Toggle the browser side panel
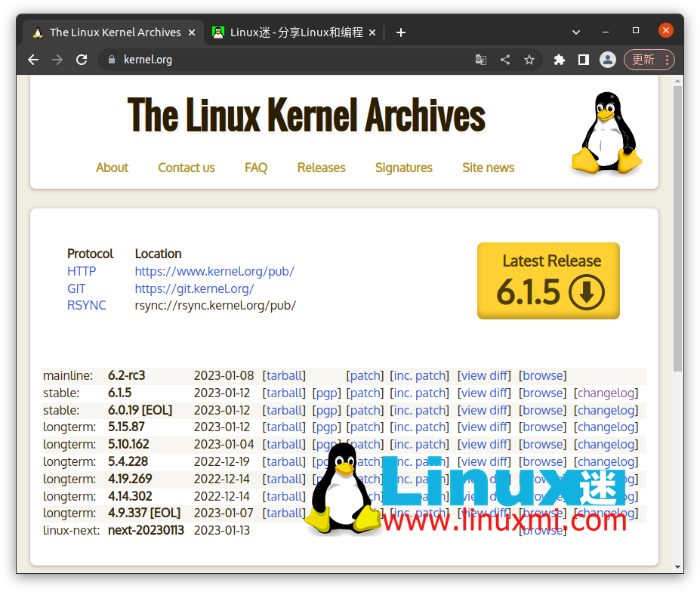The width and height of the screenshot is (700, 592). (x=584, y=60)
